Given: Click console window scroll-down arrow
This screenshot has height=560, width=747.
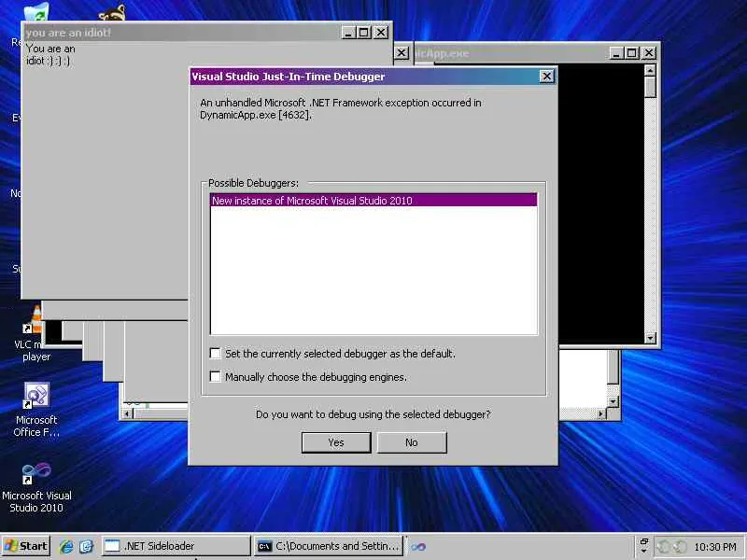Looking at the screenshot, I should tap(650, 338).
